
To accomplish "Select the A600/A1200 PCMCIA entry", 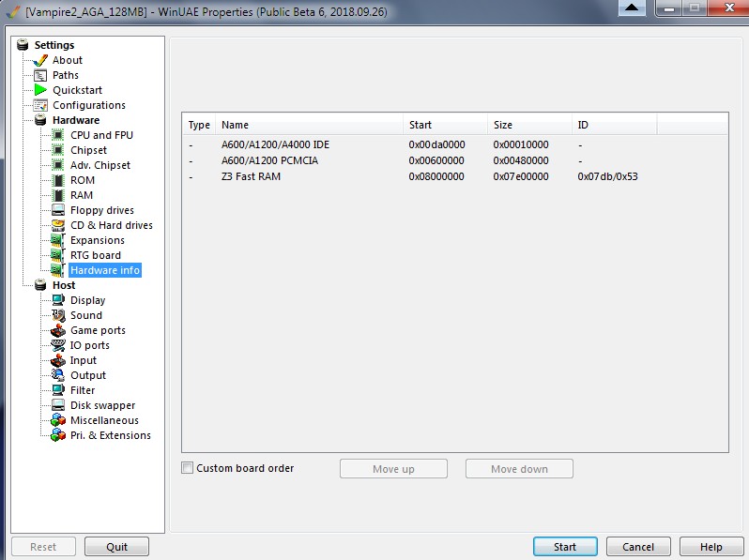I will coord(267,160).
